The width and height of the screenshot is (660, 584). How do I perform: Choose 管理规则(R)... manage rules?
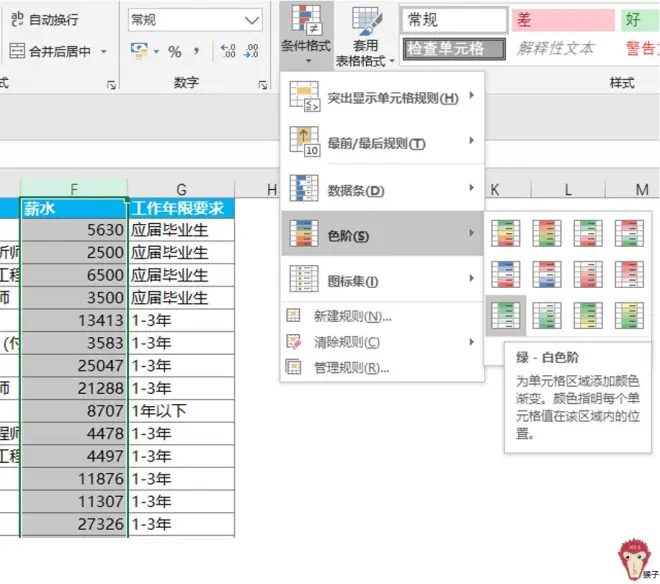tap(382, 368)
